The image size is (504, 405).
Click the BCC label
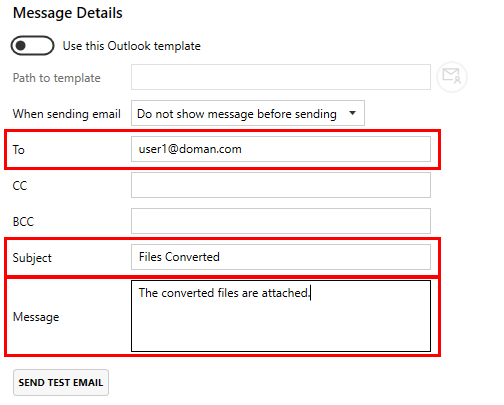point(23,222)
